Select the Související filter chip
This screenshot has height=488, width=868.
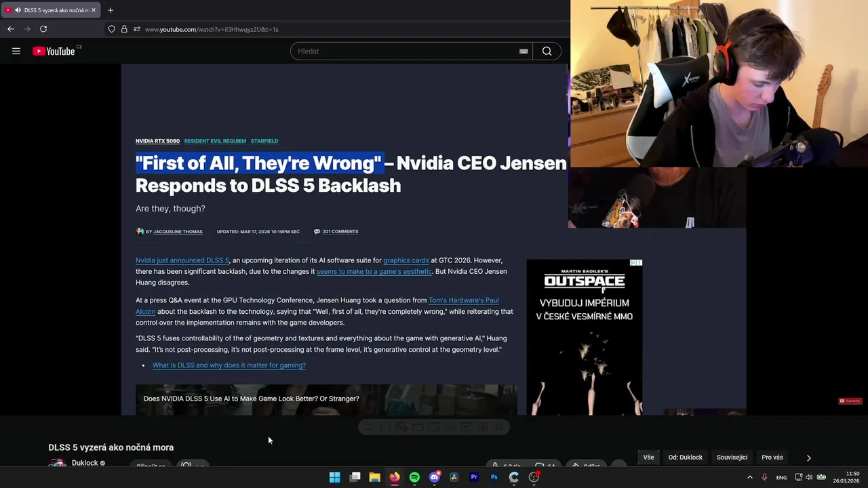(732, 457)
